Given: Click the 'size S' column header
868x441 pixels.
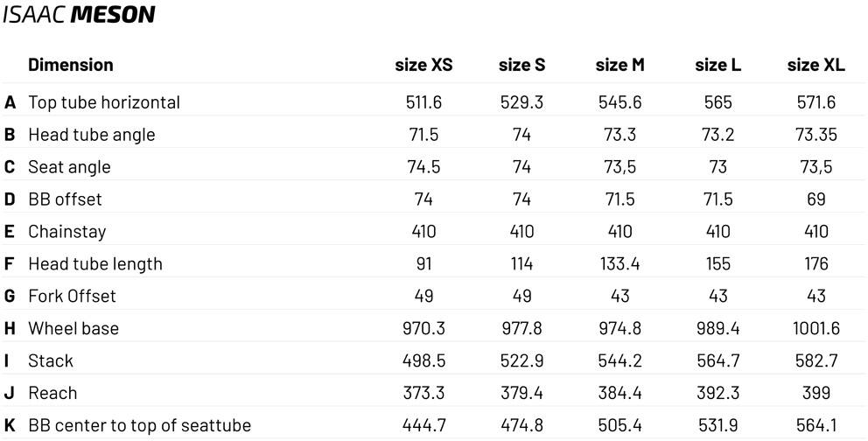Looking at the screenshot, I should pyautogui.click(x=521, y=66).
